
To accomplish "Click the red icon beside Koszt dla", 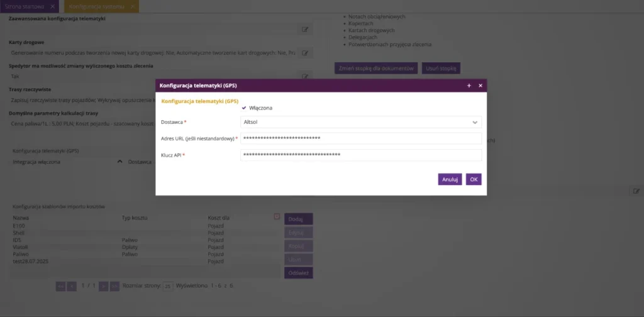I will 277,216.
